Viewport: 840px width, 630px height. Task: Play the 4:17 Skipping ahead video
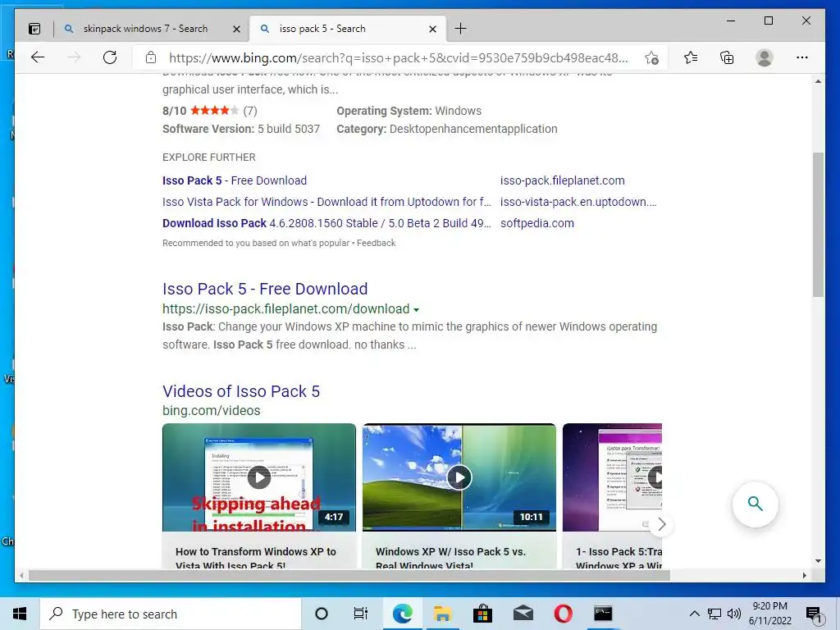click(258, 477)
